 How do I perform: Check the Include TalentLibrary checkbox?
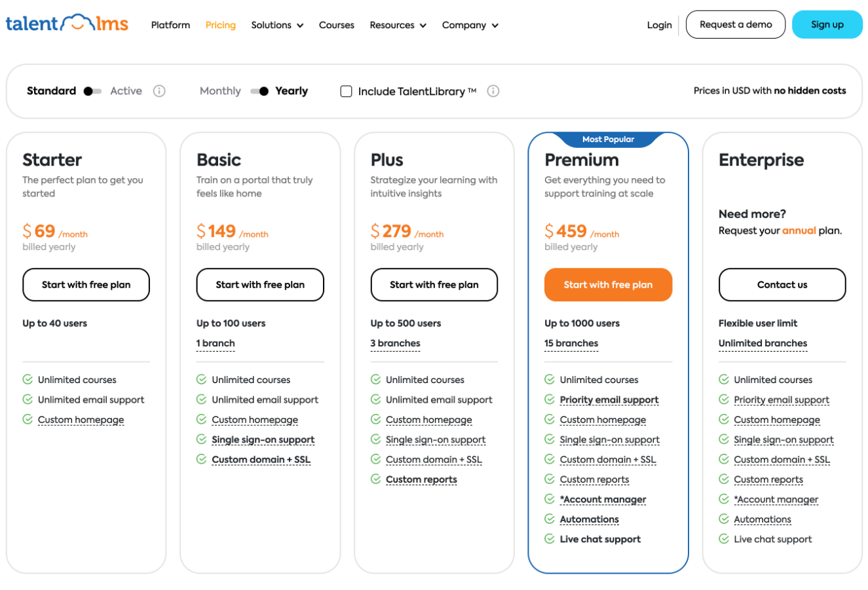pyautogui.click(x=346, y=91)
